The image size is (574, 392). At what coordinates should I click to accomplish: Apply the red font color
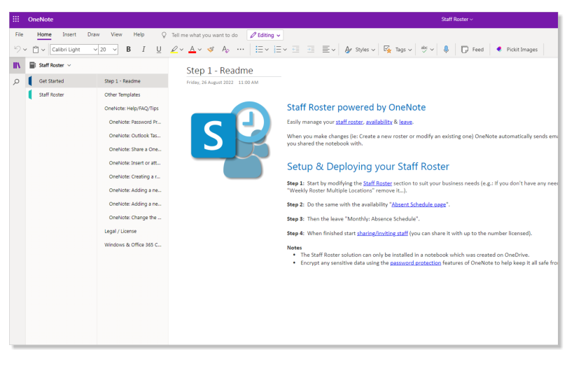[x=192, y=50]
